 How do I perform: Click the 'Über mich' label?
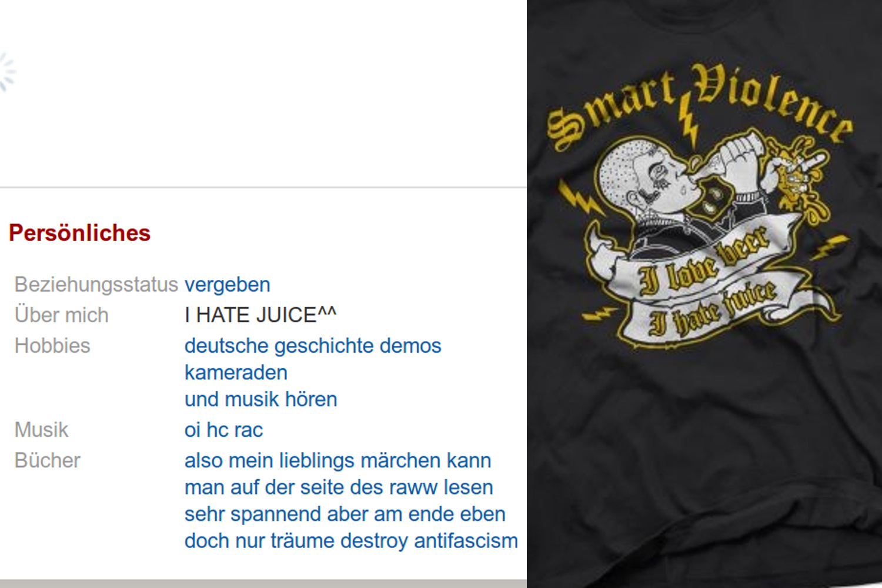coord(61,315)
